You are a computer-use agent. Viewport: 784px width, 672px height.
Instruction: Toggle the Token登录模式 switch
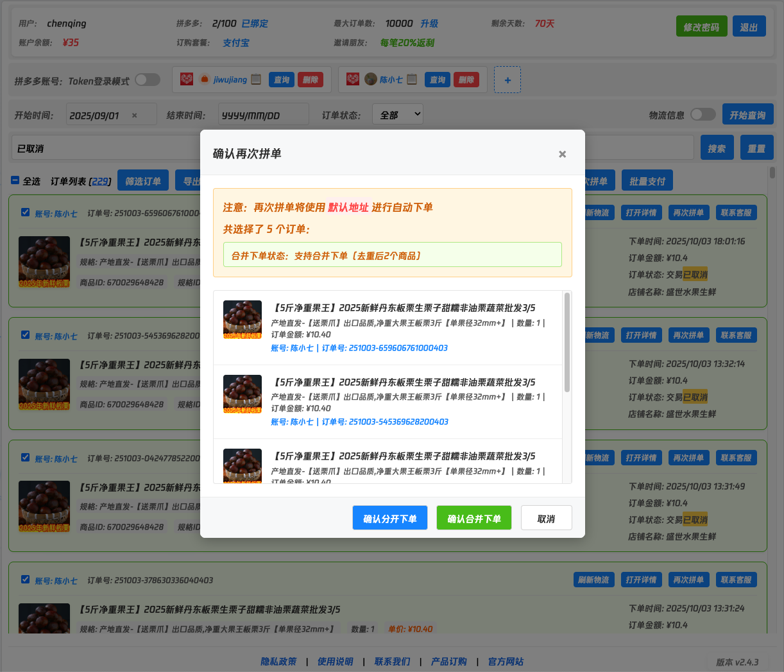[147, 80]
